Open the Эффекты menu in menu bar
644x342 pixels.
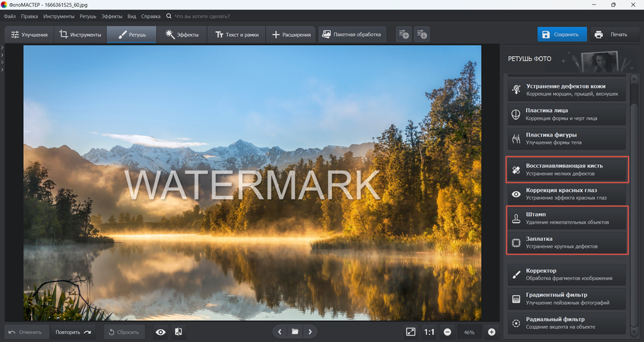coord(112,15)
